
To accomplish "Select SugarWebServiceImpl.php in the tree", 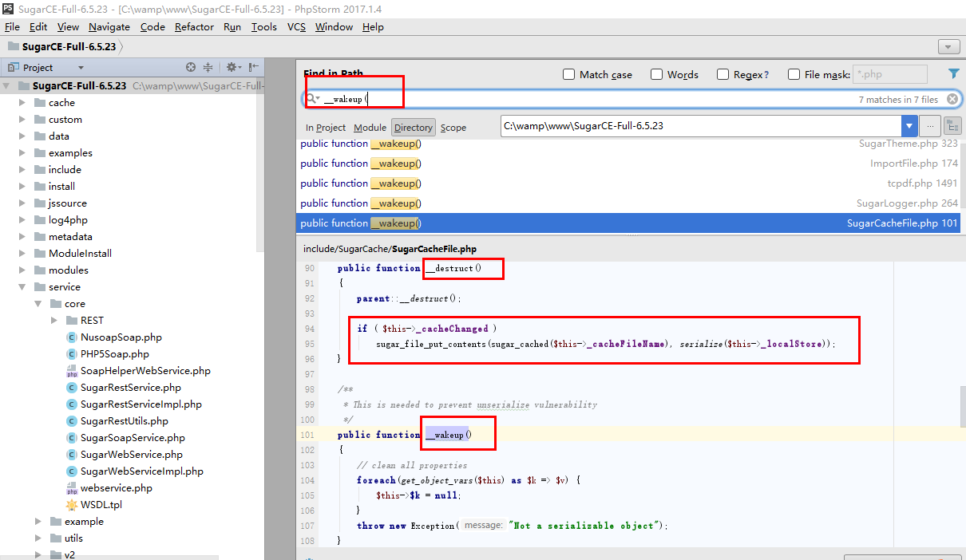I will 142,471.
